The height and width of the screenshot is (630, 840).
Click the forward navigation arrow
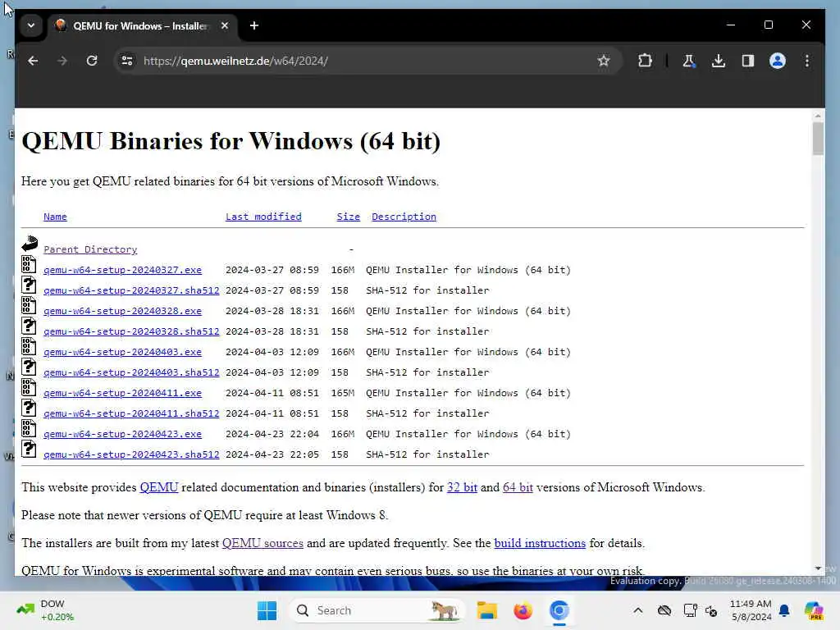62,61
